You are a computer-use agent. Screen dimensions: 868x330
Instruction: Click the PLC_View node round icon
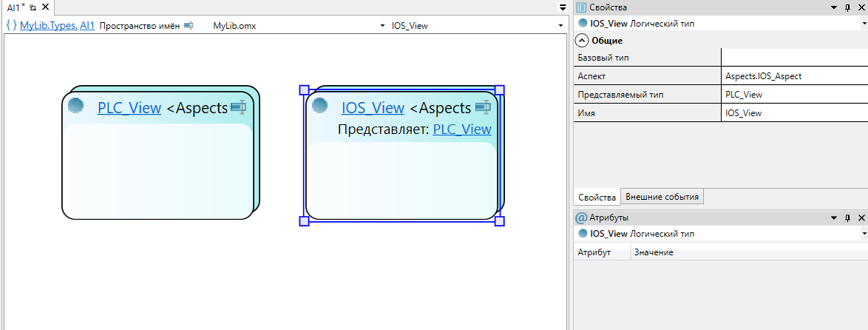pos(75,106)
